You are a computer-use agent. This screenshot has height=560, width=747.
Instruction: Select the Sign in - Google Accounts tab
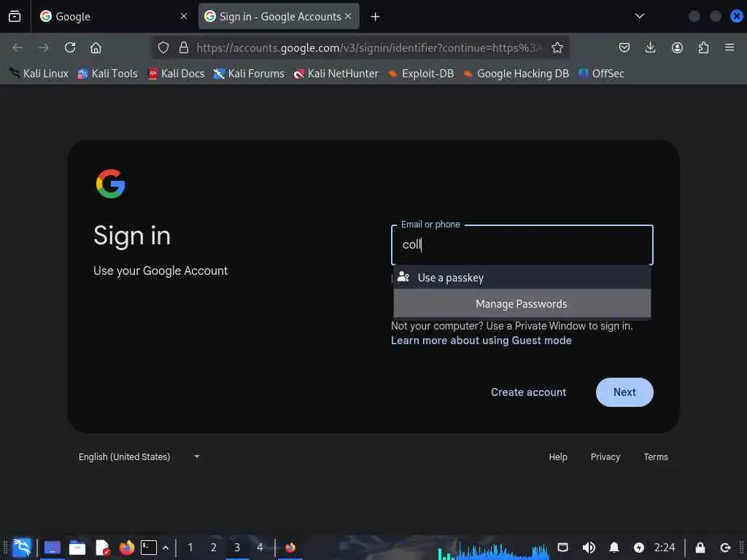[x=279, y=16]
